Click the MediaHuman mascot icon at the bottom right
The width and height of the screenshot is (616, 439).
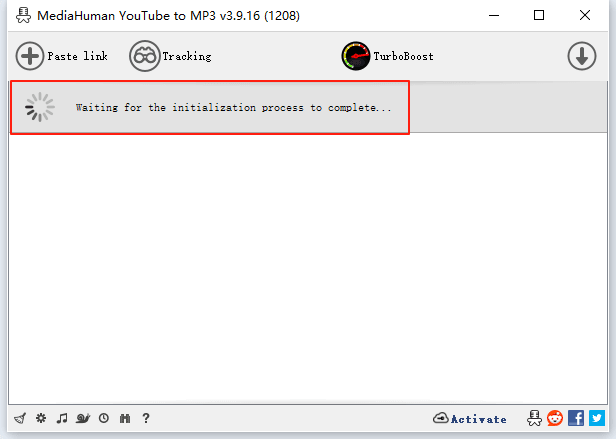click(535, 418)
